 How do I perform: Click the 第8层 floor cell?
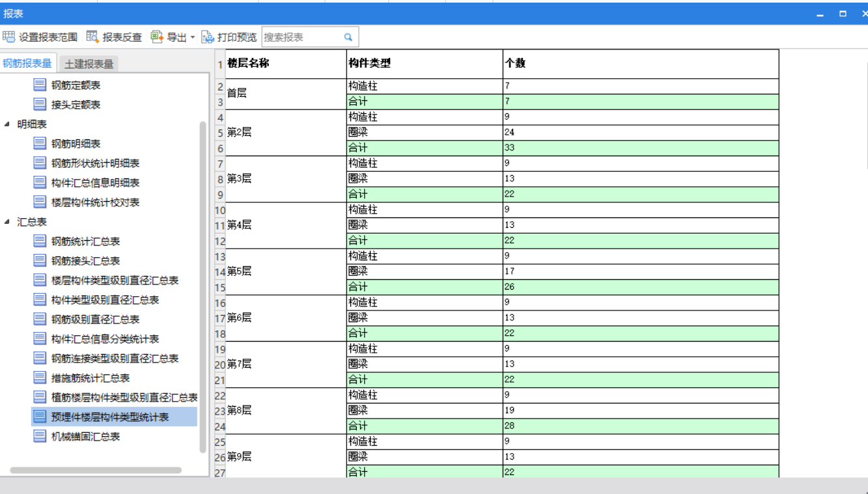tap(286, 411)
